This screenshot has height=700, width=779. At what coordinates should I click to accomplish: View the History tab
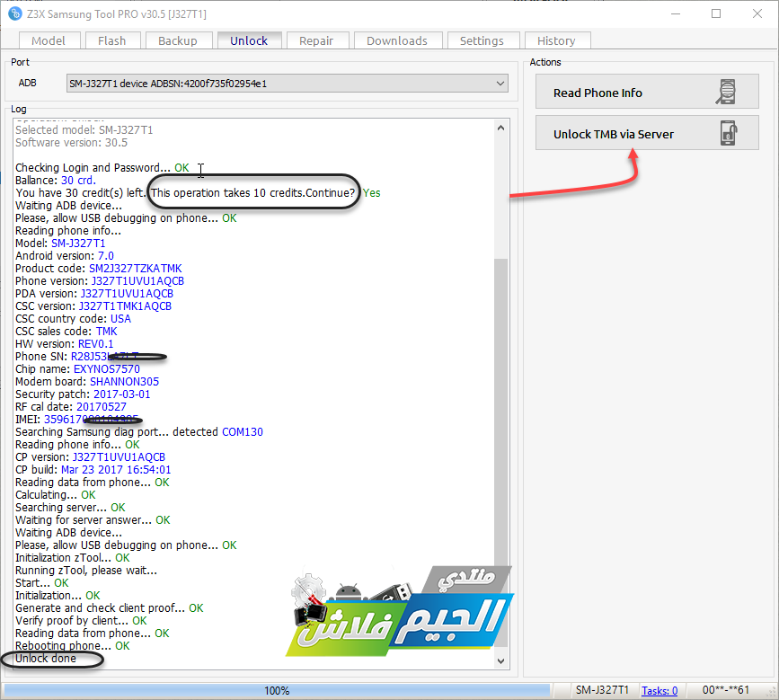556,40
